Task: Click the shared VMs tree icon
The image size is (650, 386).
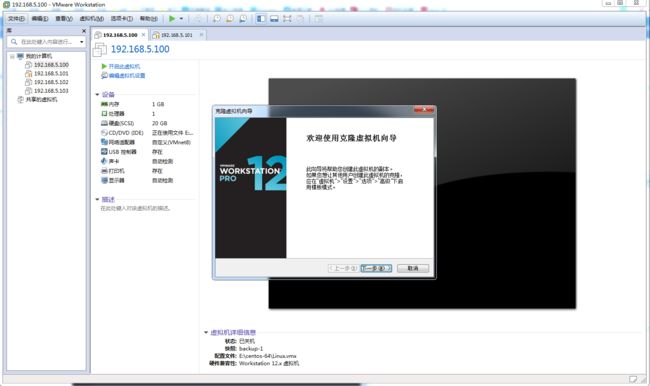Action: coord(20,100)
